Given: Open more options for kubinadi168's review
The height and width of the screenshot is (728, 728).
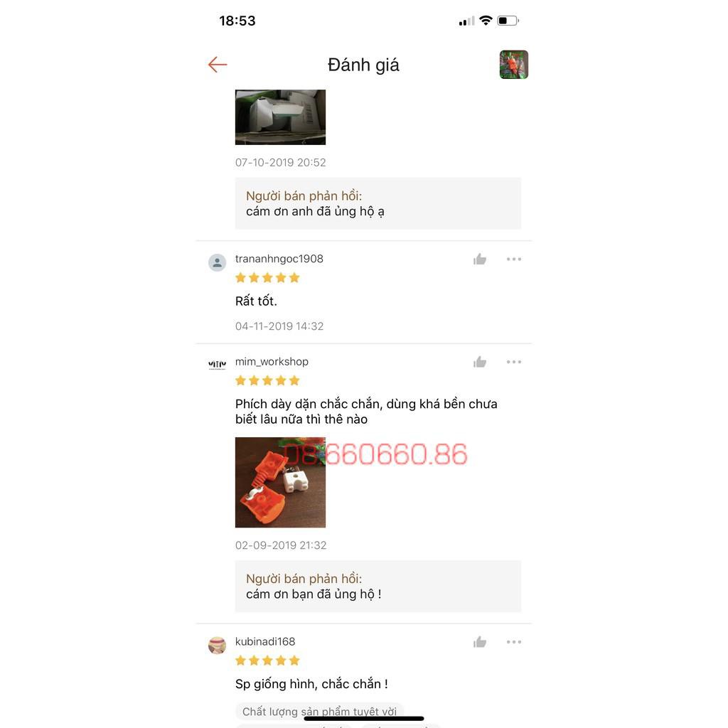Looking at the screenshot, I should point(514,642).
